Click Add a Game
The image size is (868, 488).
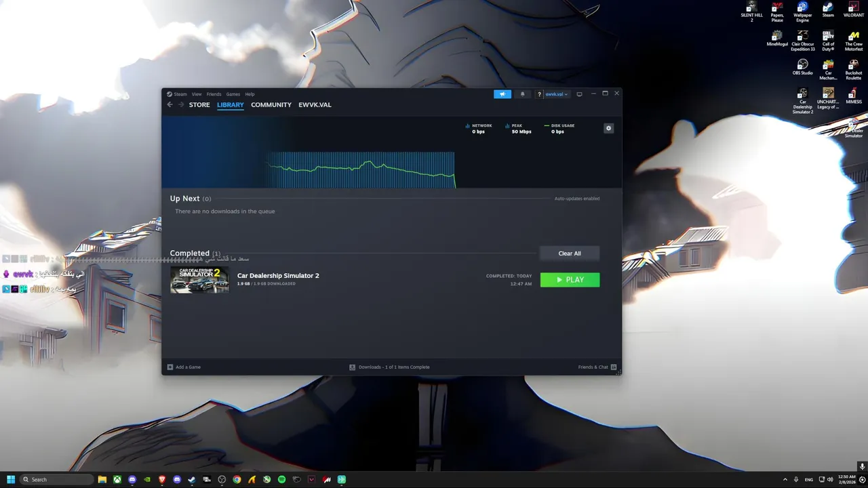point(184,367)
